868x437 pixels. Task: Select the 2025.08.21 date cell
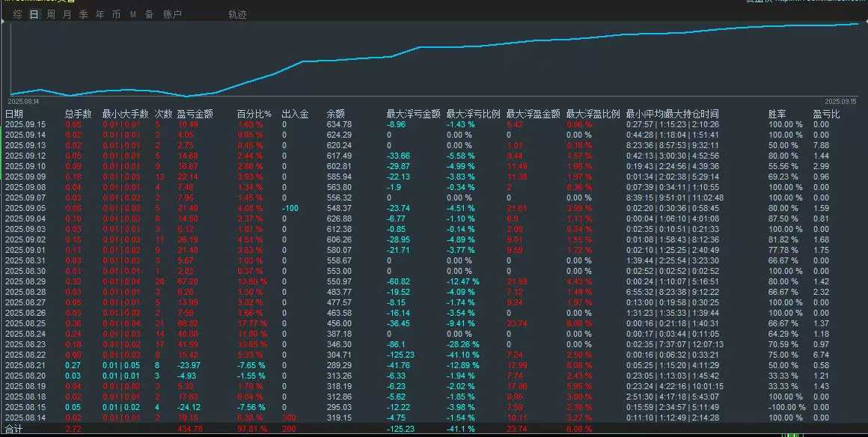(25, 365)
